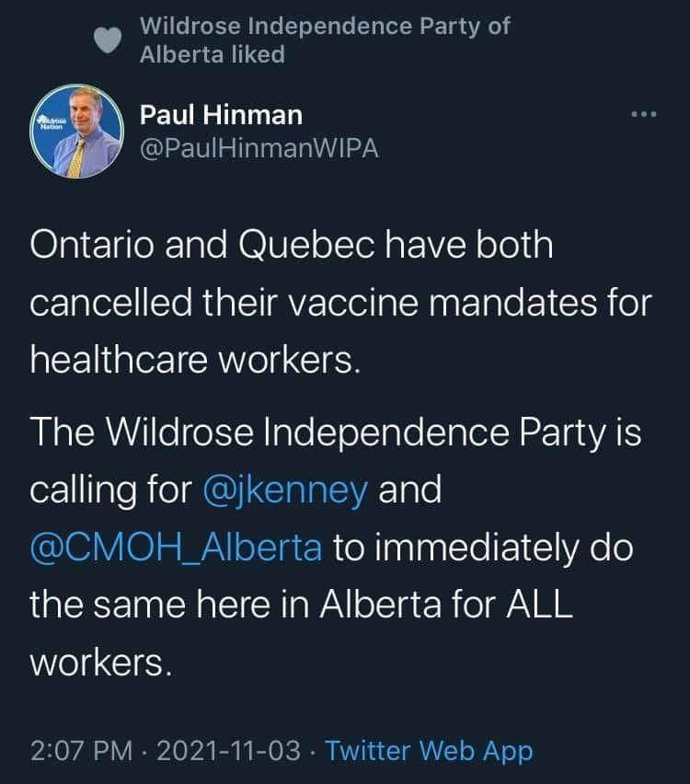Image resolution: width=690 pixels, height=784 pixels.
Task: Click the "Alberta liked" social context line
Action: click(212, 55)
